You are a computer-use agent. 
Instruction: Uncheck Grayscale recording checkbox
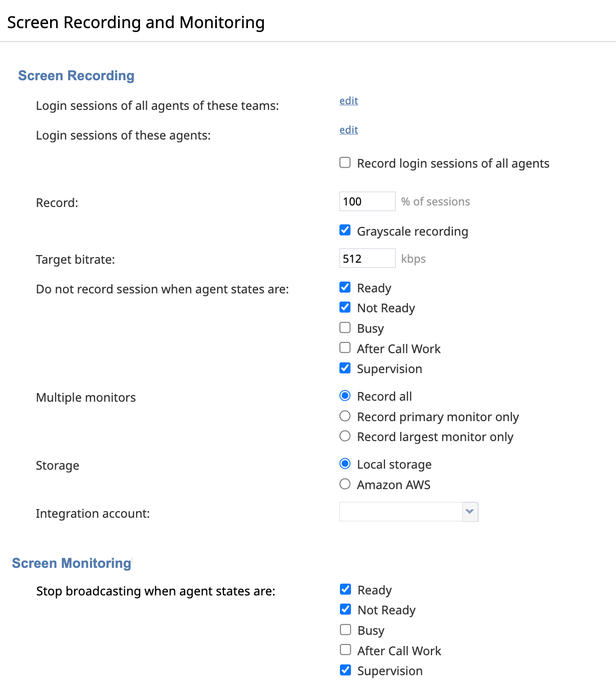[345, 230]
